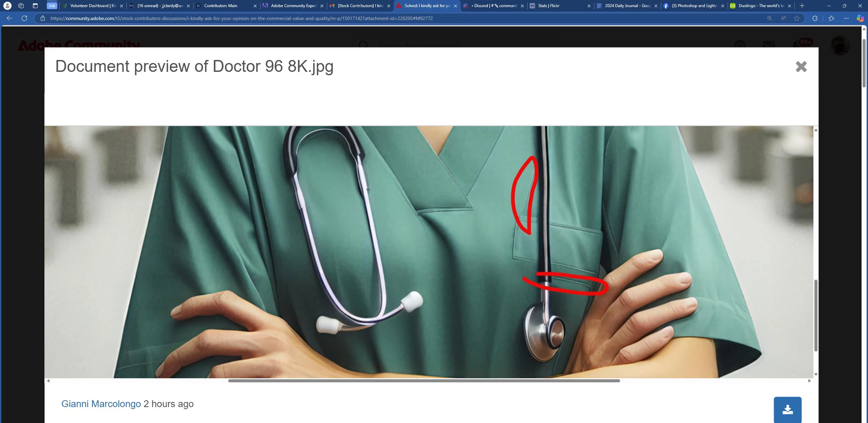Click the horizontal image scrollbar thumb
868x423 pixels.
[x=424, y=381]
